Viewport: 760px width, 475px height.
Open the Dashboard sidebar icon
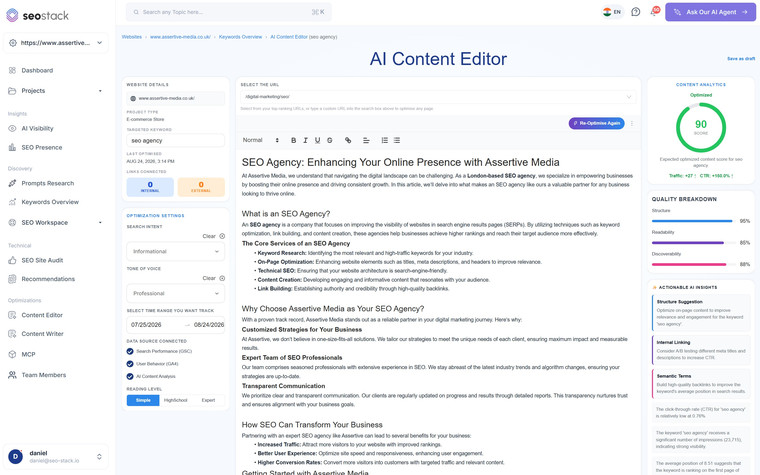pos(12,70)
